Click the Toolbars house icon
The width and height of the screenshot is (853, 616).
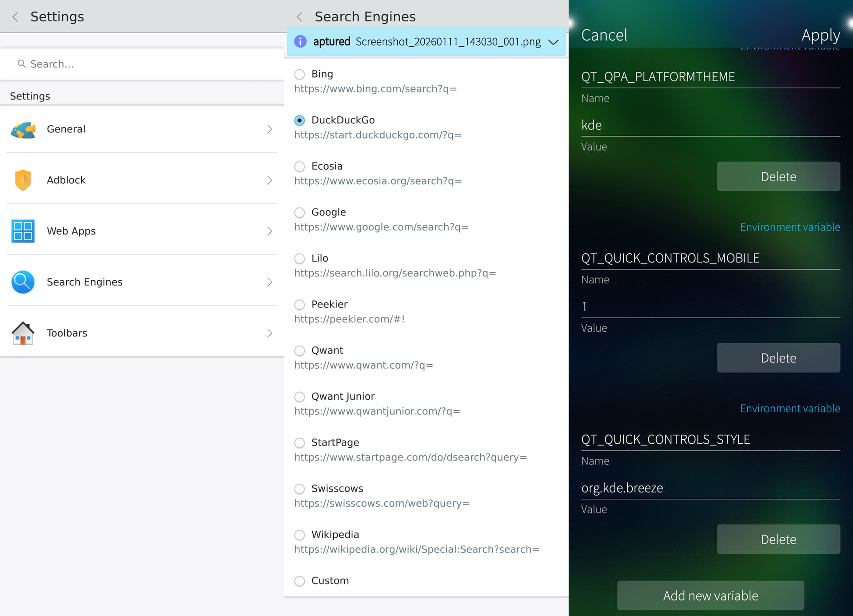click(23, 333)
